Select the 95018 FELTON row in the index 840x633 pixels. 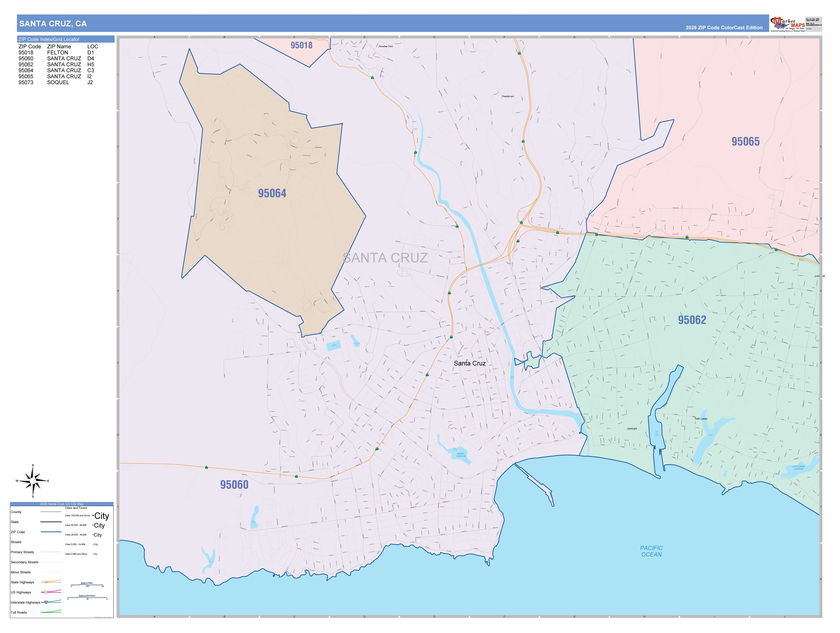pos(56,53)
